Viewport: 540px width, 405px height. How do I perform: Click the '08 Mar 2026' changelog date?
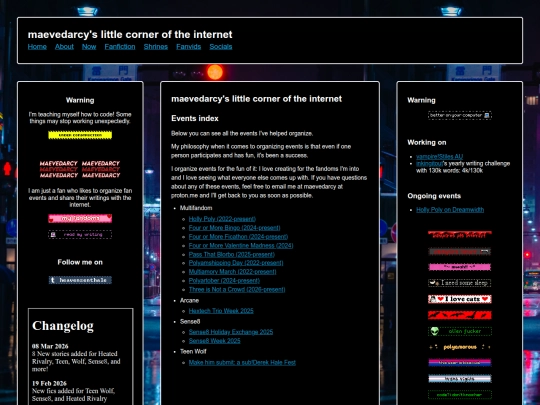click(50, 346)
